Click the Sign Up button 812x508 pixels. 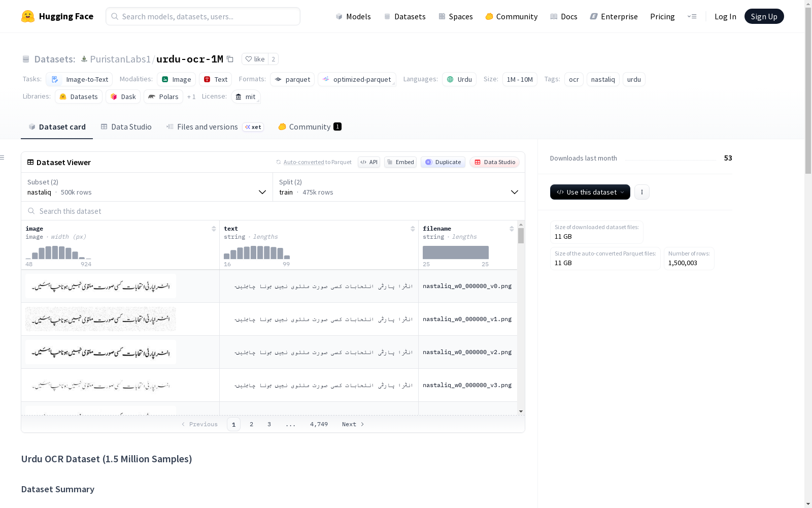click(764, 16)
